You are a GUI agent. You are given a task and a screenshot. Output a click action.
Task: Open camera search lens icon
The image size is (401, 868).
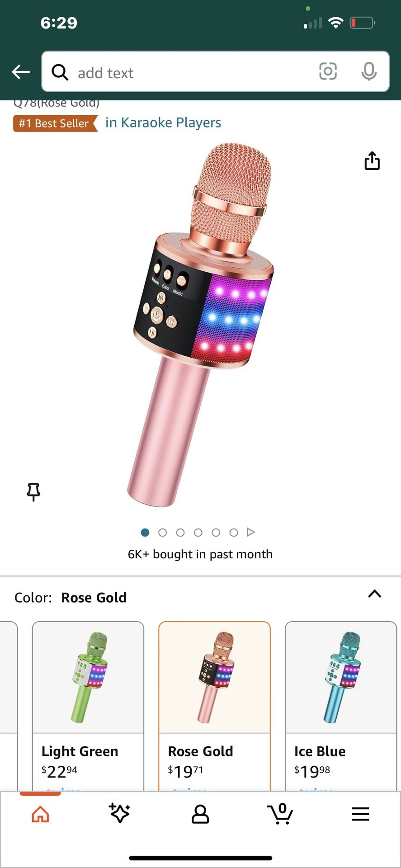[328, 71]
